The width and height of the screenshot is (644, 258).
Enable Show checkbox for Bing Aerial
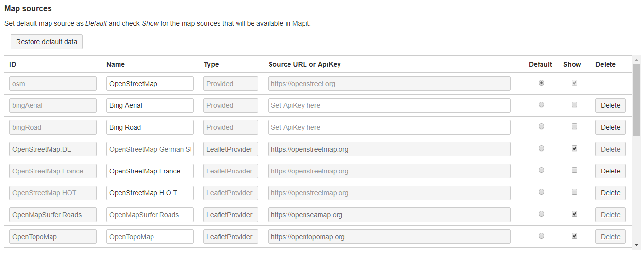point(575,105)
